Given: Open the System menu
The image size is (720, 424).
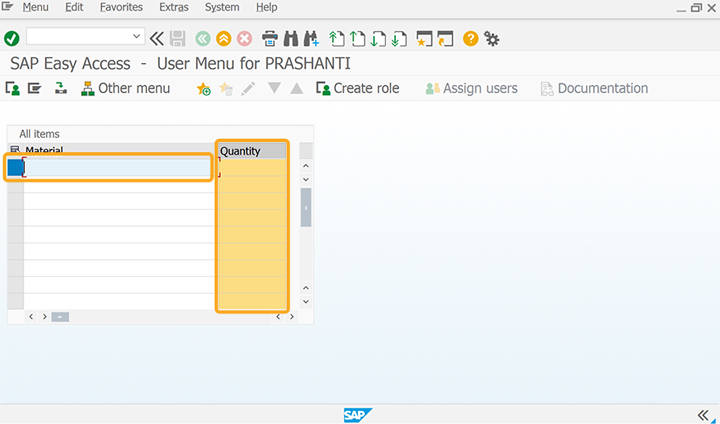Looking at the screenshot, I should pos(222,7).
